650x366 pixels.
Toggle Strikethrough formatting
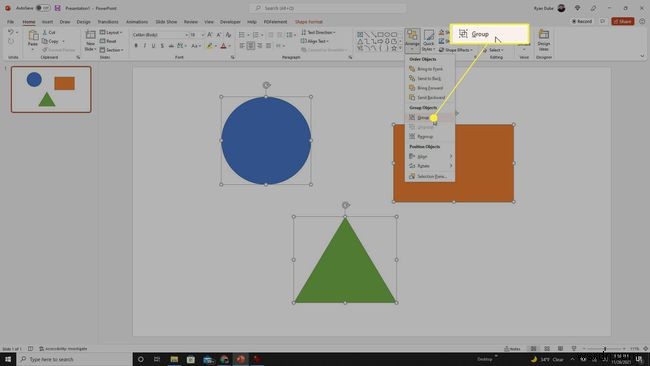click(171, 46)
